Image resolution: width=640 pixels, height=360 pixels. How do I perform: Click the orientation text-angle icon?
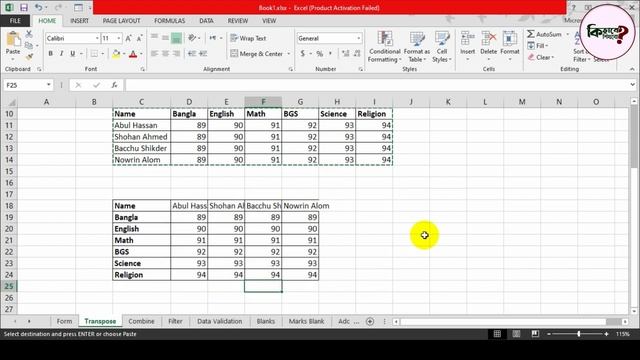click(x=192, y=38)
